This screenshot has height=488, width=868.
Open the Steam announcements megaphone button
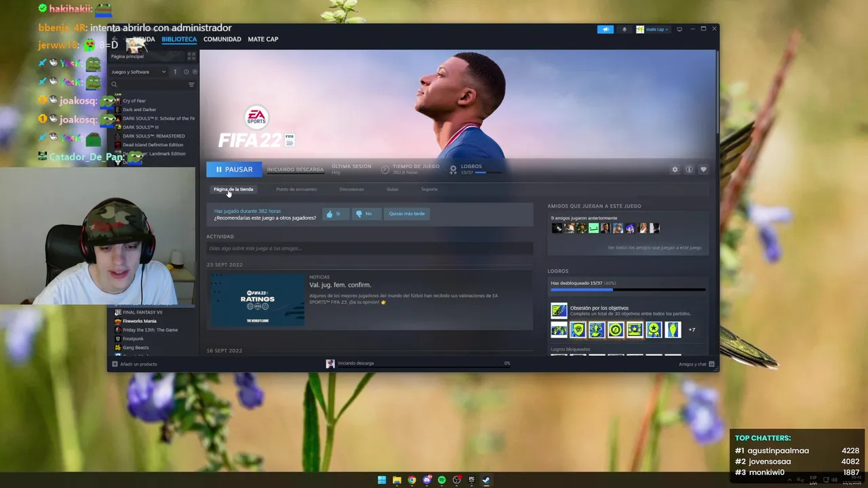pyautogui.click(x=605, y=29)
